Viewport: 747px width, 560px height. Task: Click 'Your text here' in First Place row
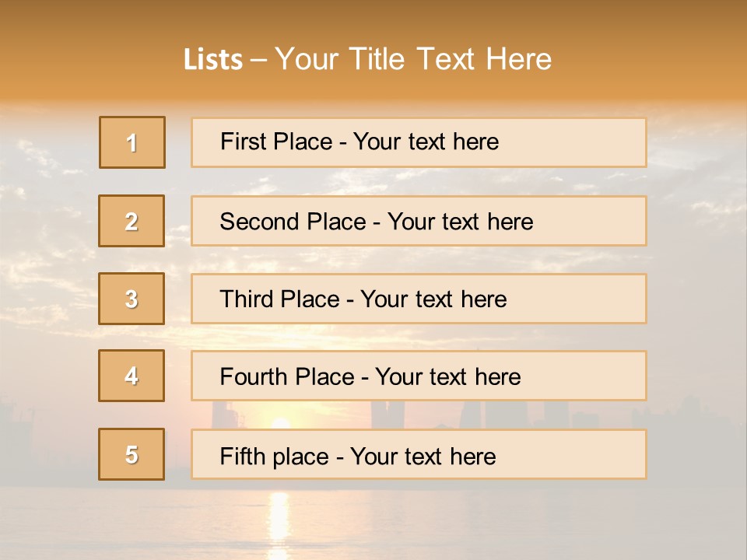[426, 142]
